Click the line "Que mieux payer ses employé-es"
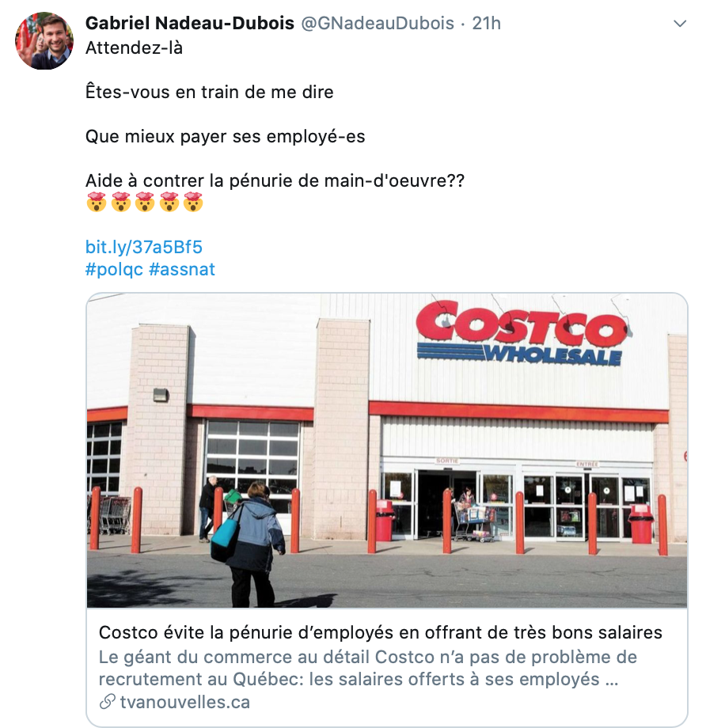Image resolution: width=706 pixels, height=728 pixels. point(226,136)
